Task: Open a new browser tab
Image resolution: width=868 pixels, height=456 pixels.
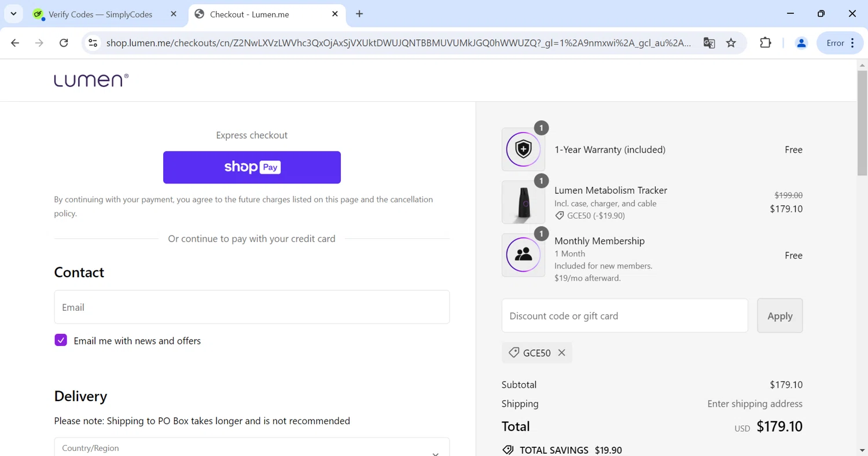Action: click(x=359, y=14)
